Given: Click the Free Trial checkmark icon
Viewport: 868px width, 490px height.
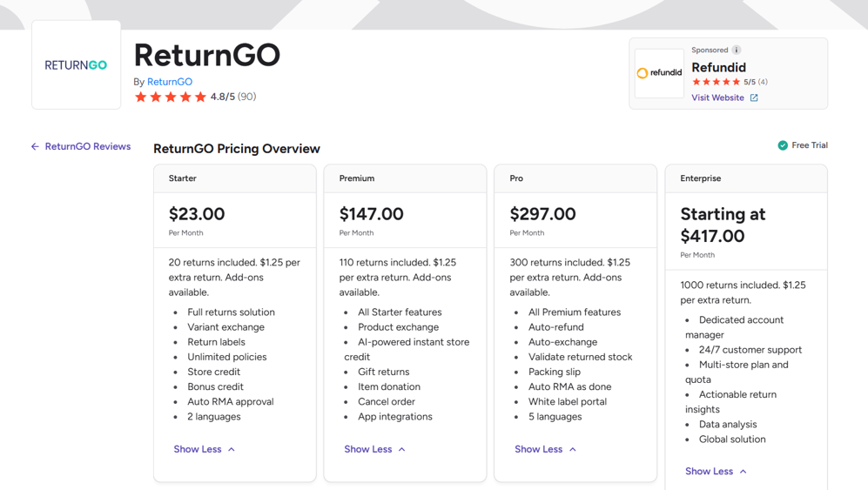Looking at the screenshot, I should 783,145.
